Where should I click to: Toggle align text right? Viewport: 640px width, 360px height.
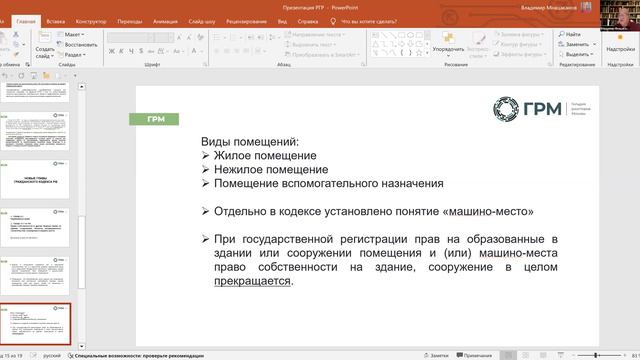(x=236, y=51)
